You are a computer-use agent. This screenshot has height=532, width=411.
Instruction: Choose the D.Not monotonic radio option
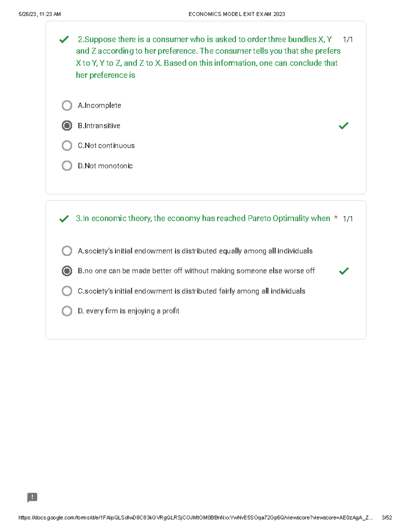point(67,166)
